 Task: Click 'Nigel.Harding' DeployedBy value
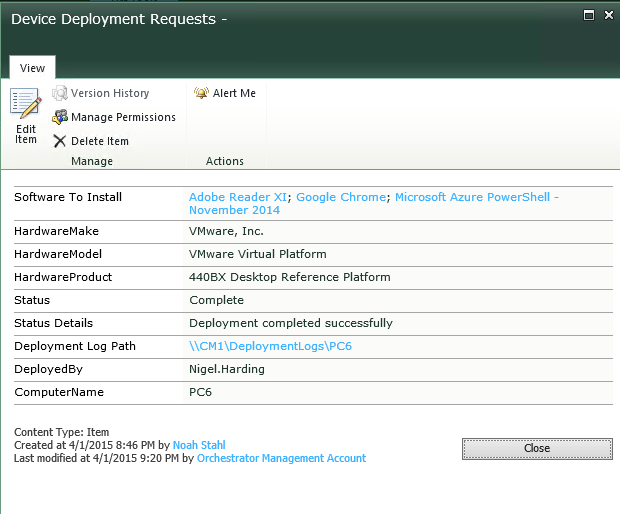coord(227,369)
